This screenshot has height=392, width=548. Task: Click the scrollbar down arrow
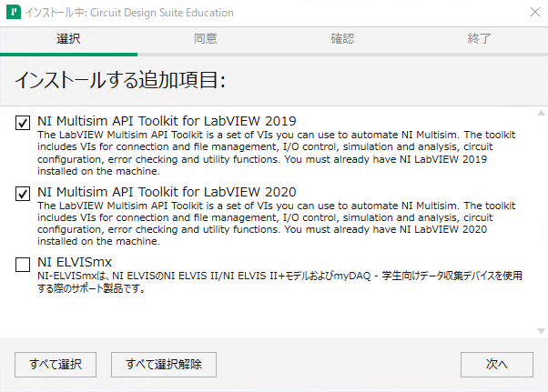(541, 331)
